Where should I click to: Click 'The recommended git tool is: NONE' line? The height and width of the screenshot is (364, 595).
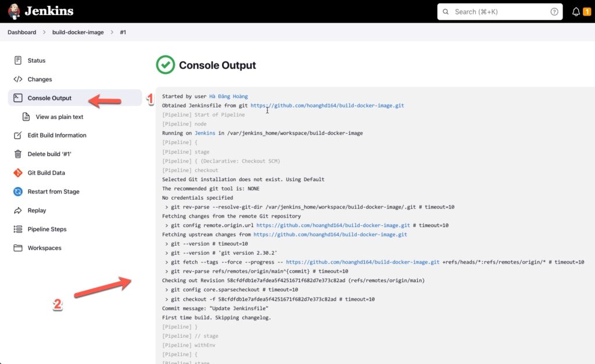[210, 189]
